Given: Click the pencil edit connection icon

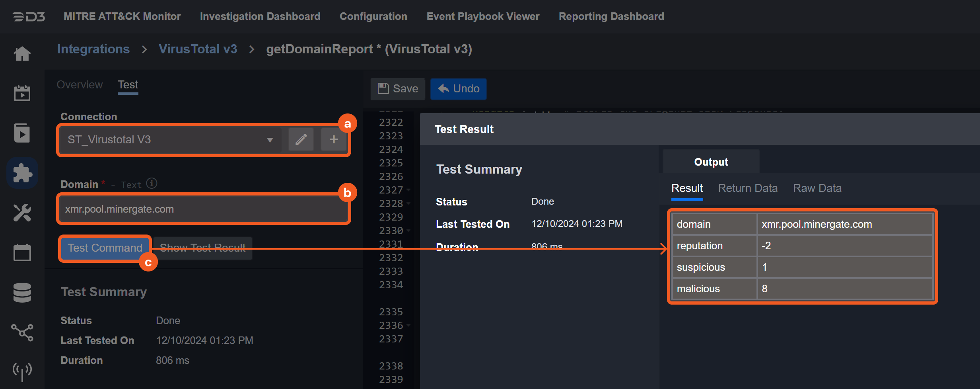Looking at the screenshot, I should tap(301, 139).
